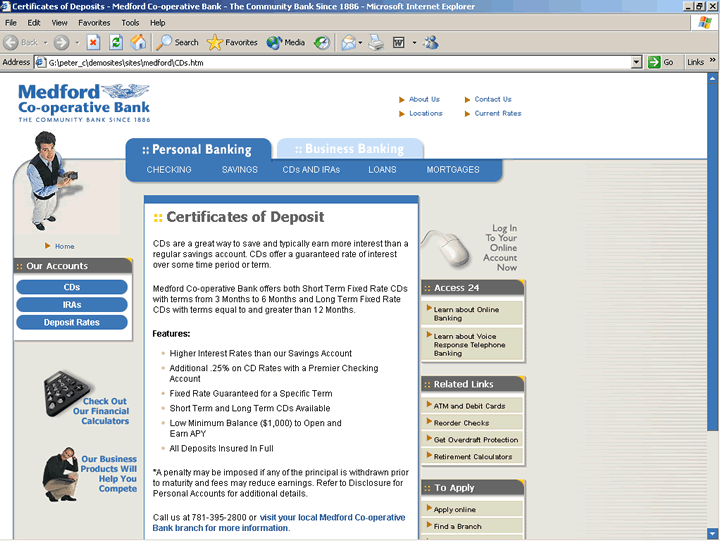
Task: Open the Help menu
Action: pyautogui.click(x=158, y=23)
